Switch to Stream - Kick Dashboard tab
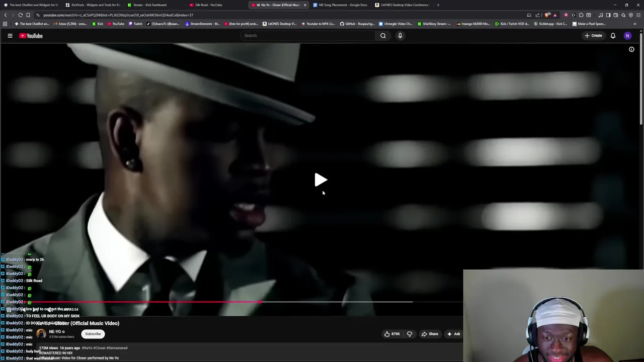The height and width of the screenshot is (362, 644). (x=150, y=5)
